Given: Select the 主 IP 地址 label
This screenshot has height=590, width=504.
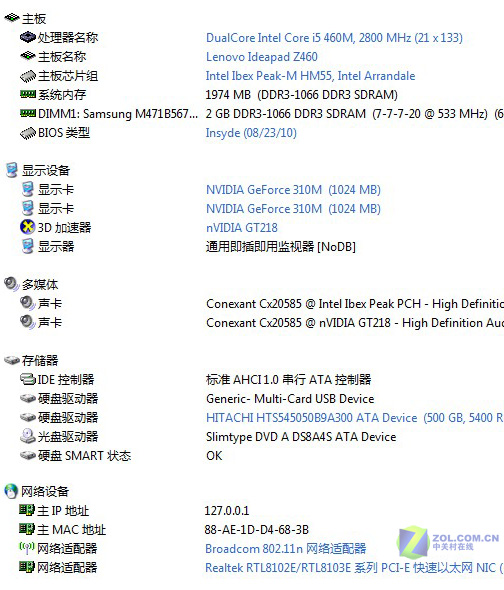Looking at the screenshot, I should tap(63, 511).
